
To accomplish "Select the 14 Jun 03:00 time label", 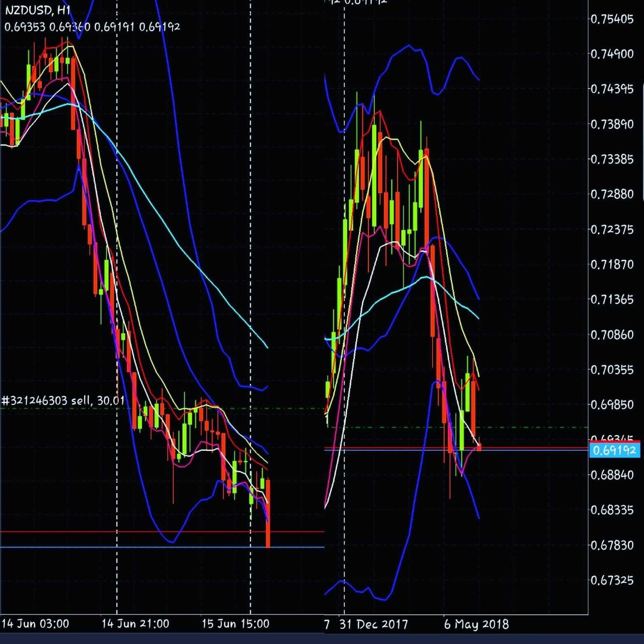I will coord(35,624).
